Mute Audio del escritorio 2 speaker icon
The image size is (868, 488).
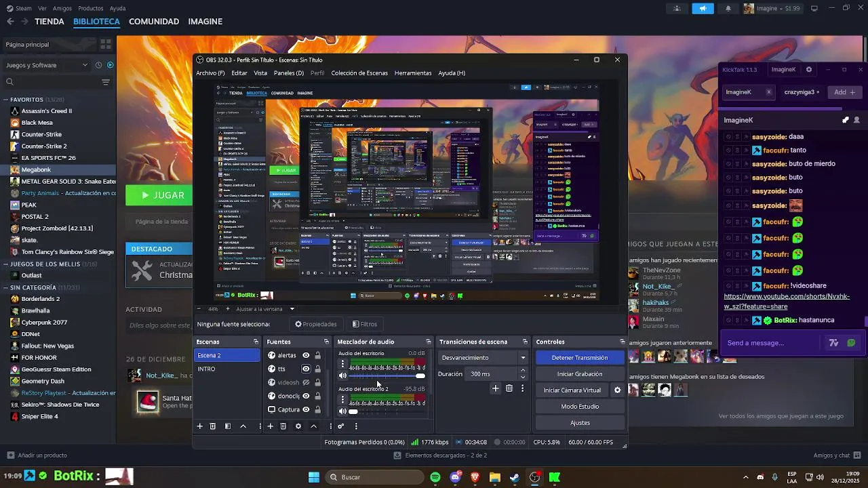point(342,411)
